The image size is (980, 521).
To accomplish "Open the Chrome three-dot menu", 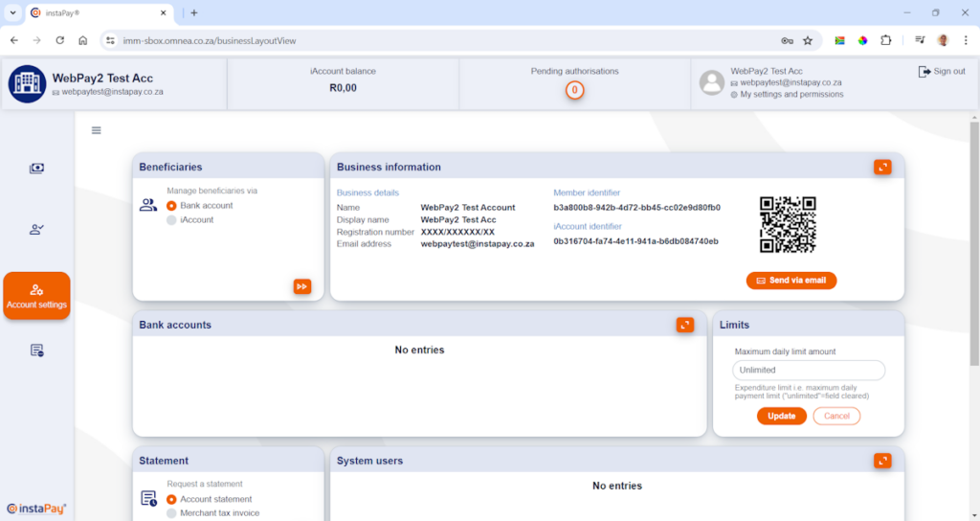I will click(966, 40).
